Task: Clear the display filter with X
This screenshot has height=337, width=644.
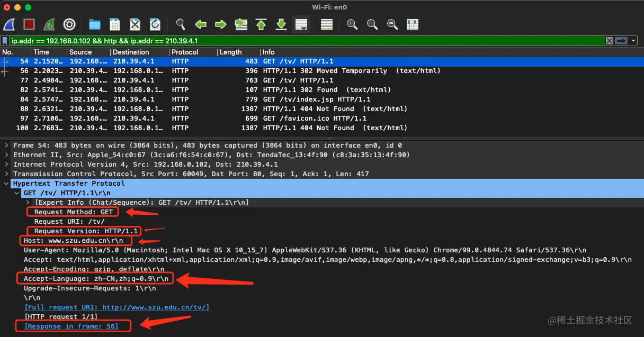Action: (610, 41)
